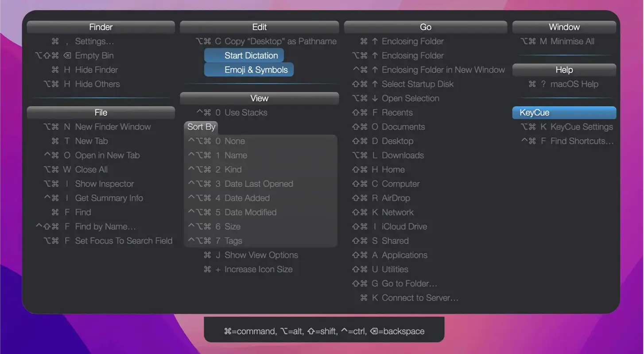Expand the Sort By group label
644x354 pixels.
click(x=201, y=127)
